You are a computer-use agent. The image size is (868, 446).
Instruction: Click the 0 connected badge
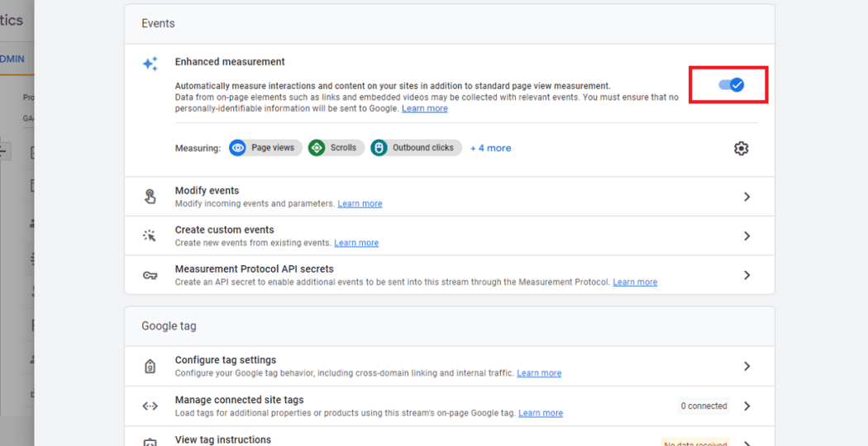(703, 406)
